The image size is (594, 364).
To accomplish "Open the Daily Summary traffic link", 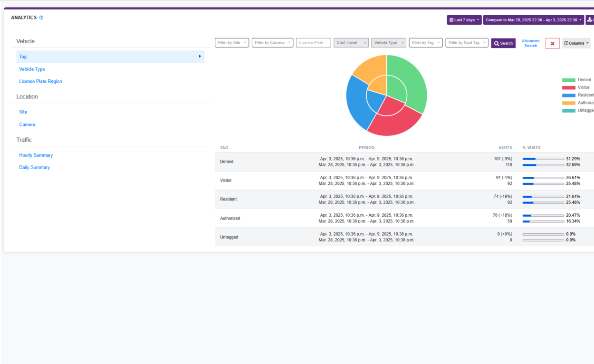I will coord(34,167).
